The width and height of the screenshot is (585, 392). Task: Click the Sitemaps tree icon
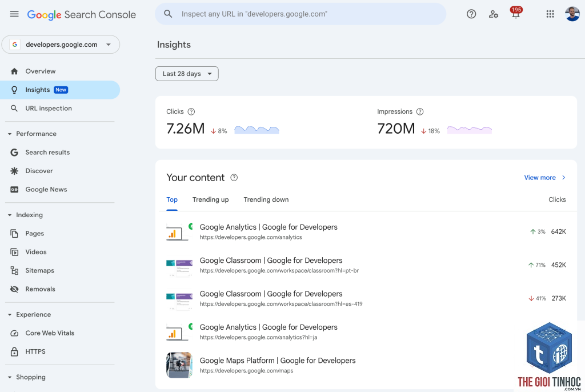click(x=14, y=271)
